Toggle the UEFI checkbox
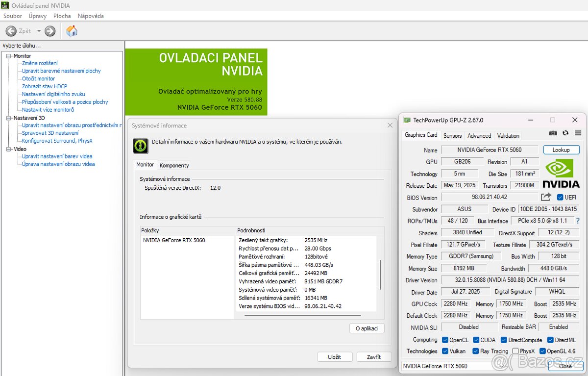Viewport: 588px width, 376px height. point(560,197)
